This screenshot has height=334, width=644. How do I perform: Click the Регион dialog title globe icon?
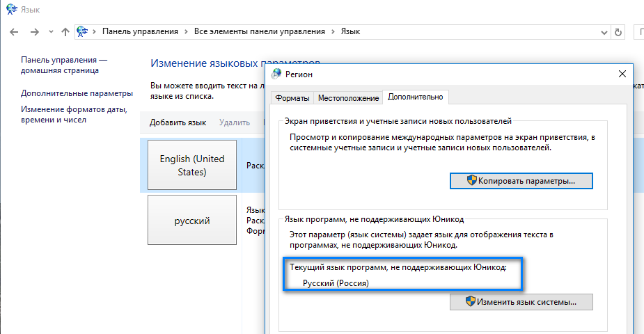click(277, 74)
